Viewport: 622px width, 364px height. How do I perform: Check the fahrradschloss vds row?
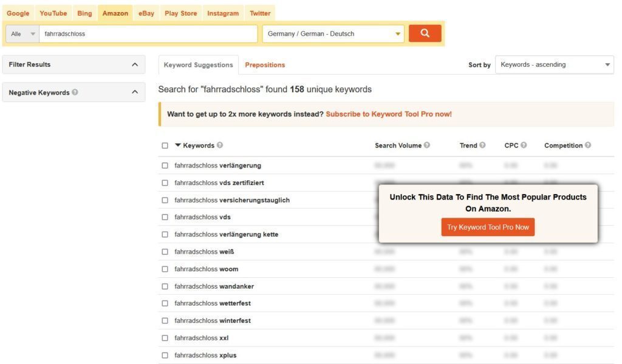(165, 217)
